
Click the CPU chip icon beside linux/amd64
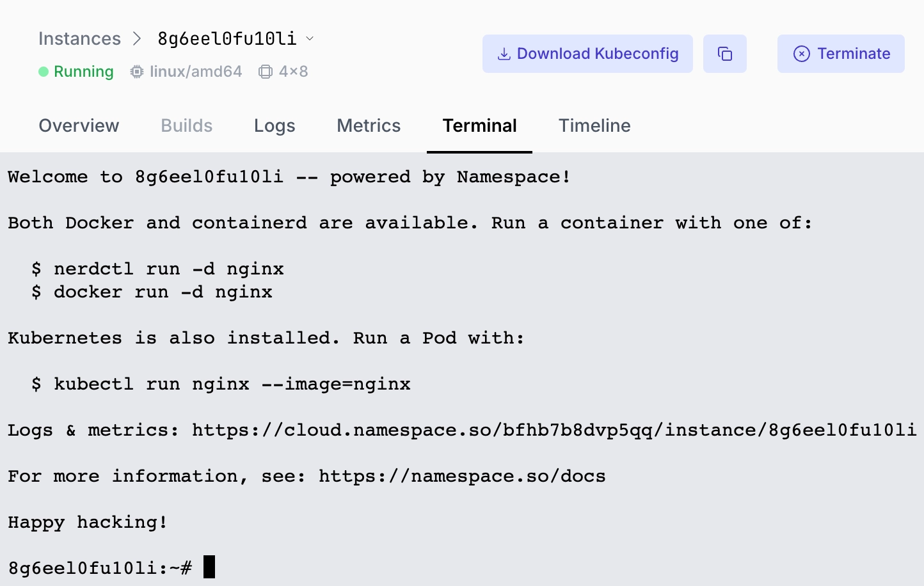point(137,72)
